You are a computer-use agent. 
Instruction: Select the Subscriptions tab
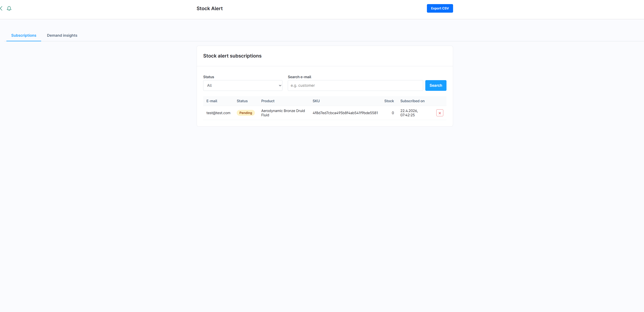coord(24,35)
